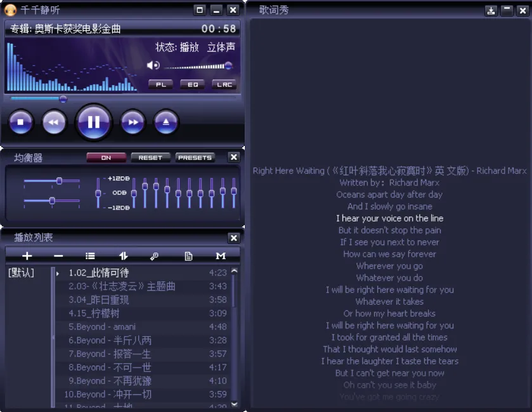Image resolution: width=532 pixels, height=412 pixels.
Task: Minimize the 千千静听 player window
Action: pos(216,10)
